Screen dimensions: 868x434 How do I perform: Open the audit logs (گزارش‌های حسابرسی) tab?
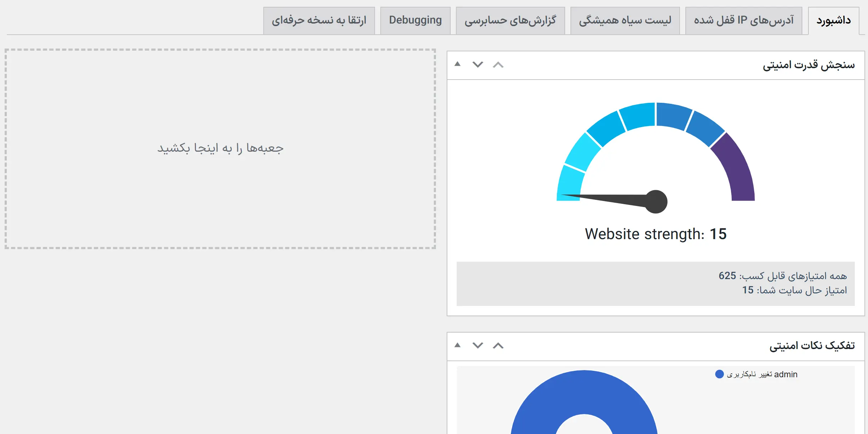point(510,20)
